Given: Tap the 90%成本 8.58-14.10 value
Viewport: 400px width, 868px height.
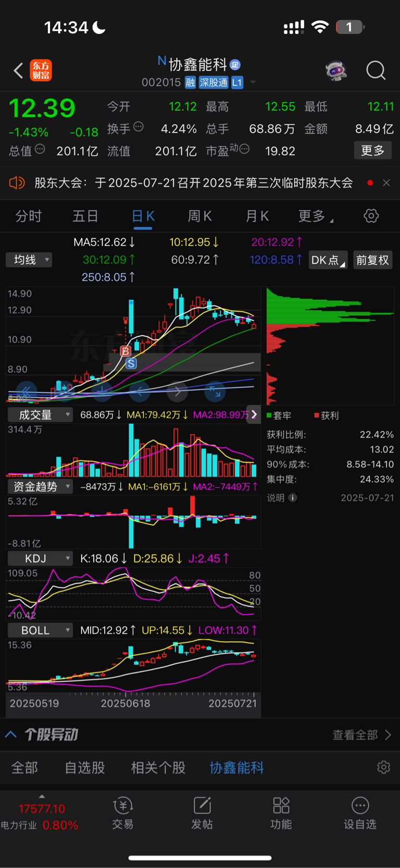Looking at the screenshot, I should (370, 464).
